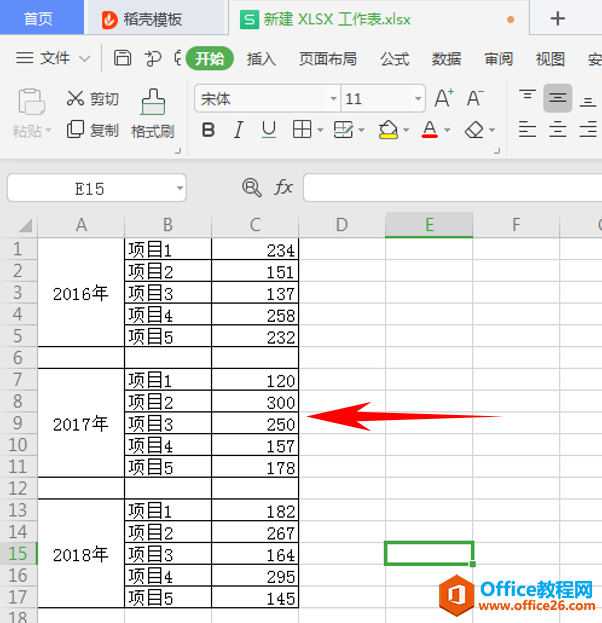Image resolution: width=602 pixels, height=623 pixels.
Task: Click the Cut scissors icon
Action: (75, 98)
